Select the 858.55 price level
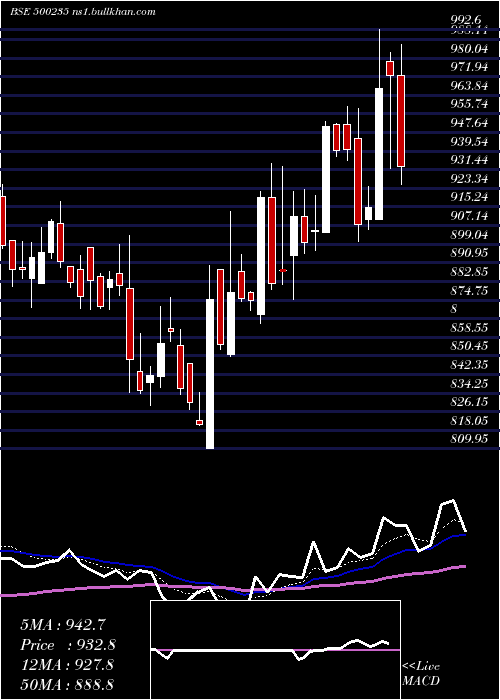 pyautogui.click(x=469, y=328)
